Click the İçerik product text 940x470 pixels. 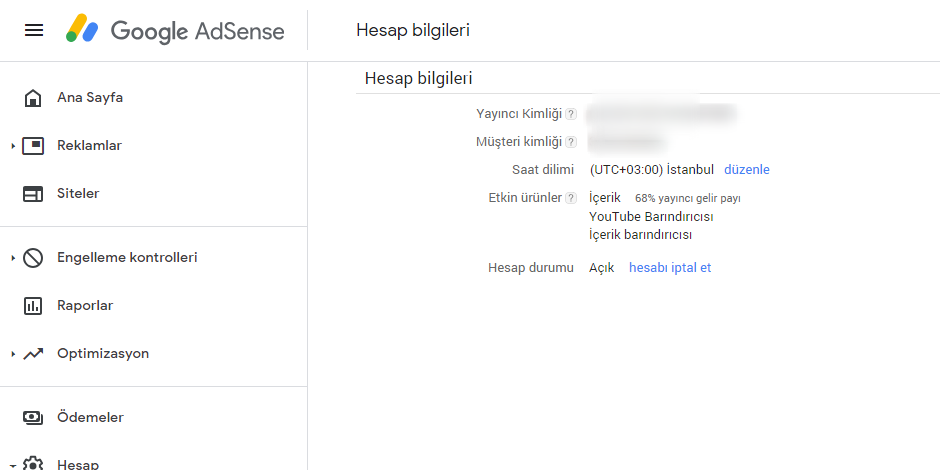(x=605, y=198)
